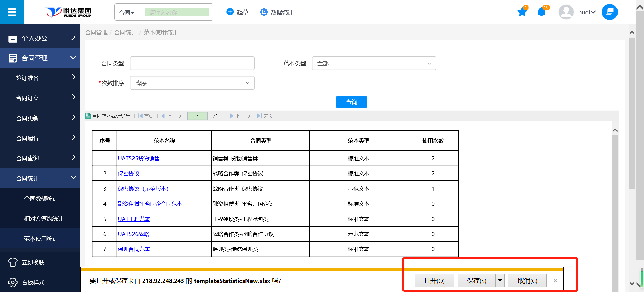The width and height of the screenshot is (644, 292).
Task: Expand the 保存 split-button arrow
Action: click(500, 280)
